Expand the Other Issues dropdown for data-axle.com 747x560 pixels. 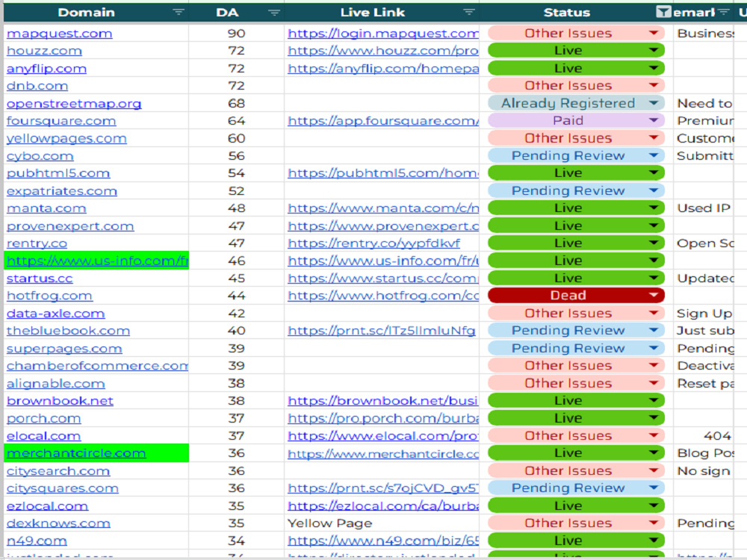pos(654,313)
